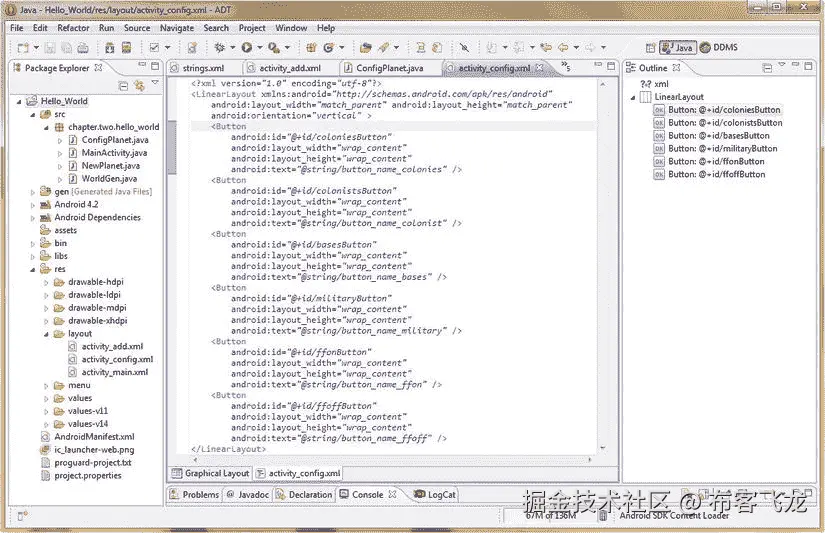Click the green Run button icon
The width and height of the screenshot is (825, 533).
(246, 48)
